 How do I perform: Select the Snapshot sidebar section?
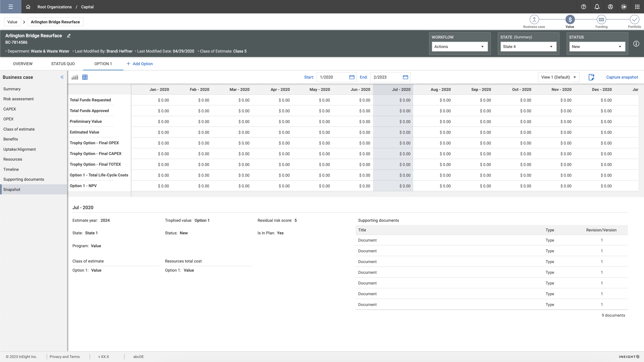[34, 190]
